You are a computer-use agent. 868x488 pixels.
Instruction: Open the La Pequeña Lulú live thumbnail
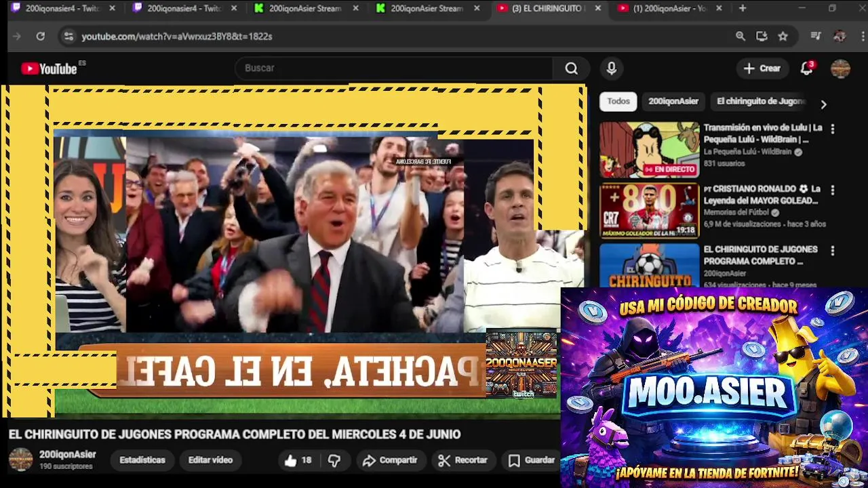coord(649,150)
